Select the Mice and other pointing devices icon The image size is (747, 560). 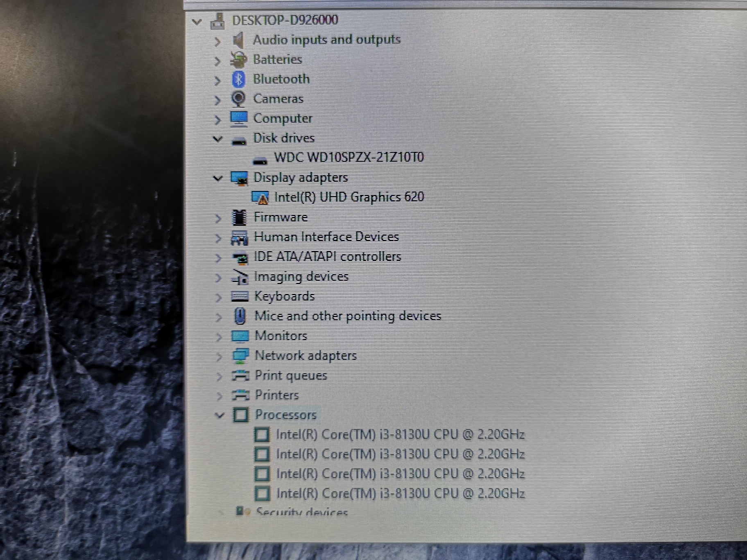coord(240,316)
